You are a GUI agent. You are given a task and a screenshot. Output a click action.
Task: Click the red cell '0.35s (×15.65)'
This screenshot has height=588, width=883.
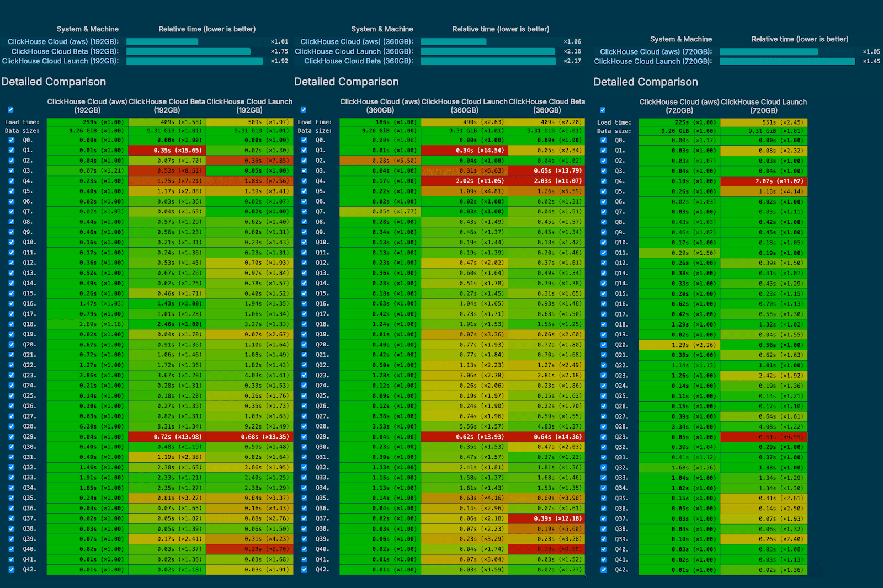pos(167,150)
